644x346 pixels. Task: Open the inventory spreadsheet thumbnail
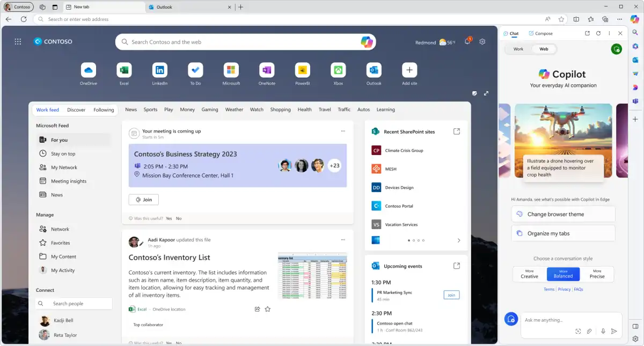(312, 275)
